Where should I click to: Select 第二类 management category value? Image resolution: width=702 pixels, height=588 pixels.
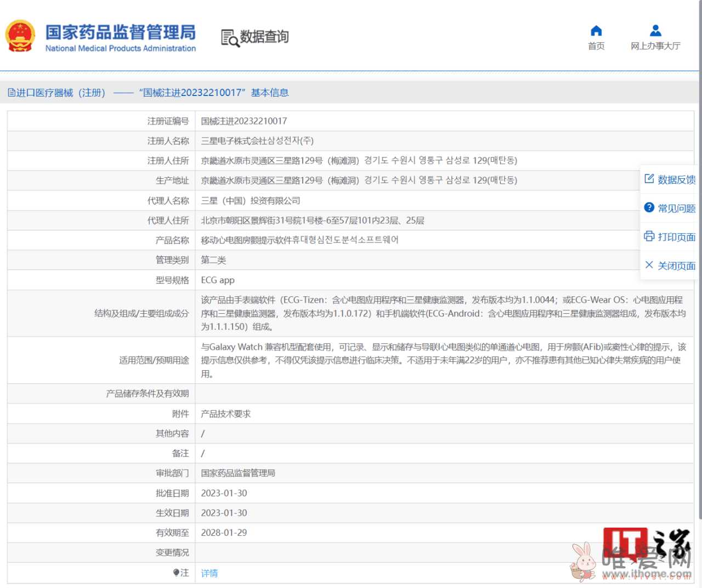213,259
